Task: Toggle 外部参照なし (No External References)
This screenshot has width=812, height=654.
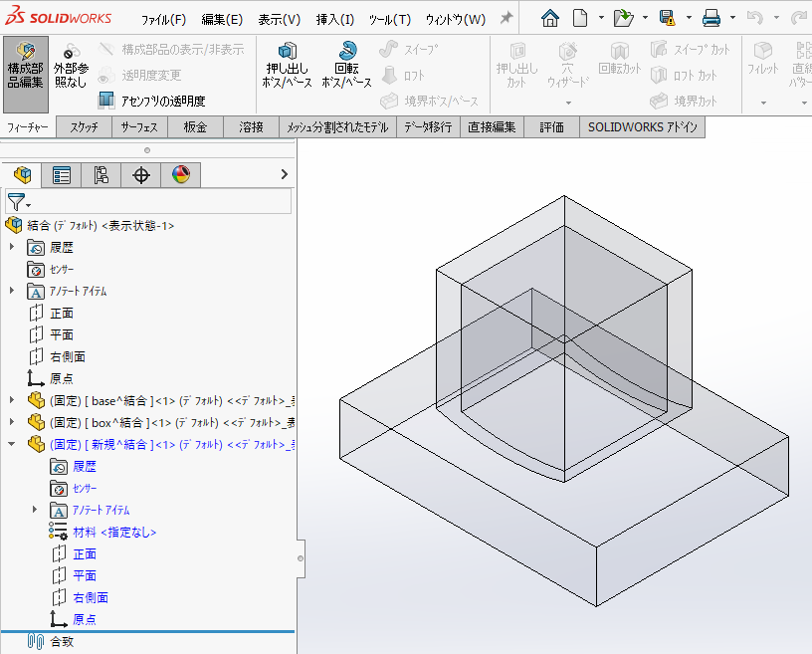Action: pos(71,67)
